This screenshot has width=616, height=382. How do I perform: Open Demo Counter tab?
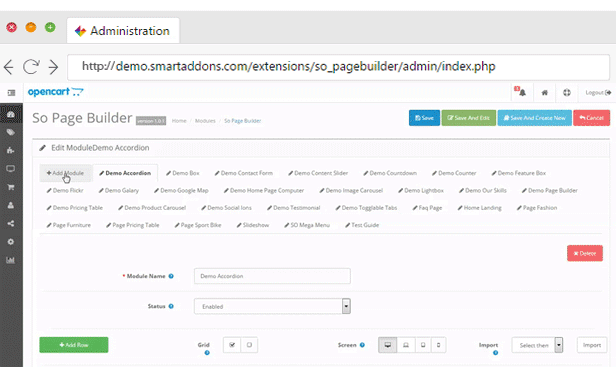(x=454, y=173)
